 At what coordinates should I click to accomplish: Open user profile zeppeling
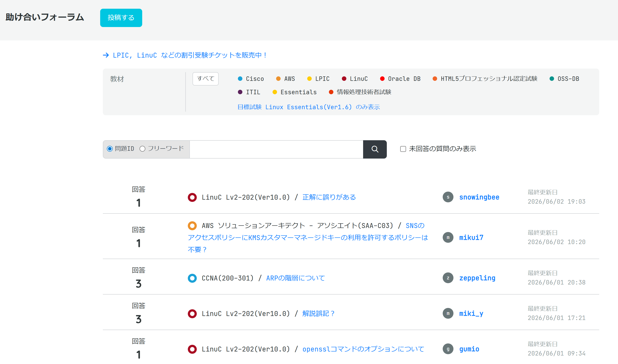click(477, 278)
